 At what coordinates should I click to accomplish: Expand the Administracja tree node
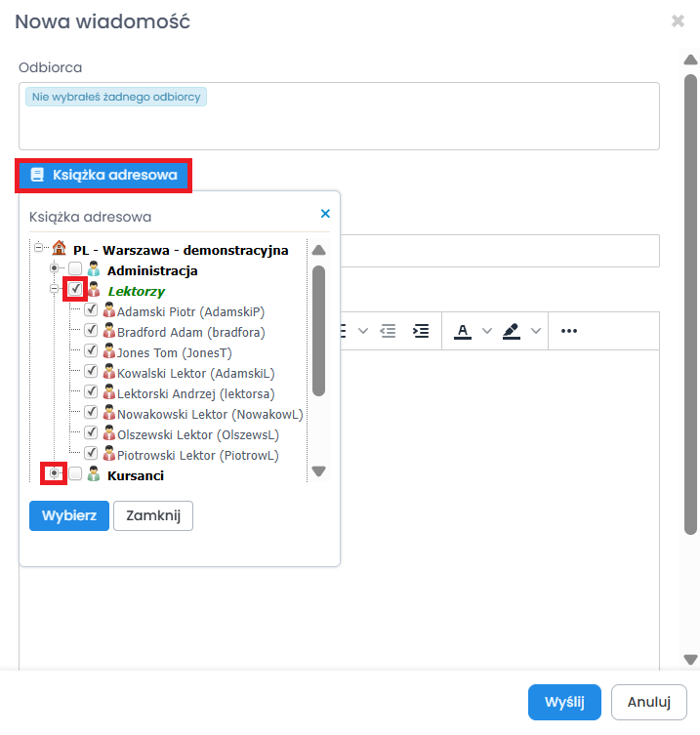[56, 269]
